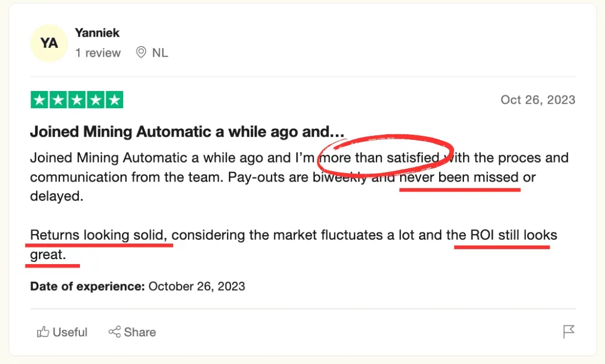This screenshot has width=605, height=364.
Task: Click the underlined 'never been missed' text
Action: (460, 178)
